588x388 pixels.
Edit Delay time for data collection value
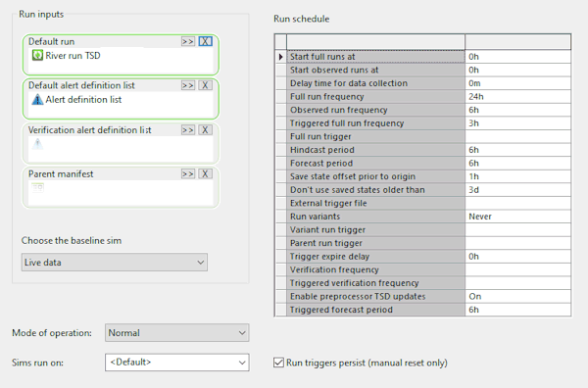(x=517, y=83)
